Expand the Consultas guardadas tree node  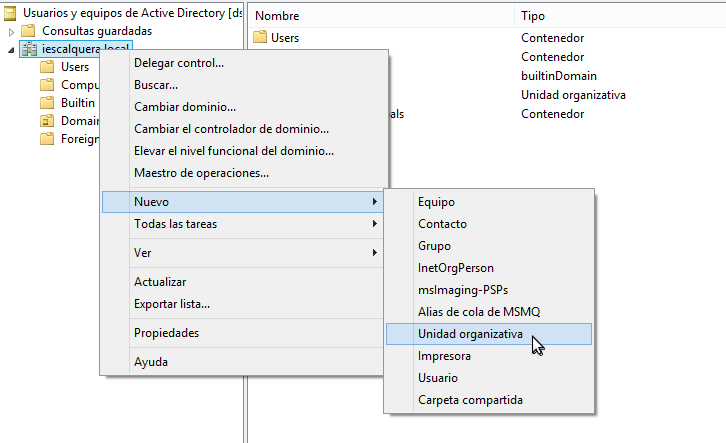click(12, 32)
